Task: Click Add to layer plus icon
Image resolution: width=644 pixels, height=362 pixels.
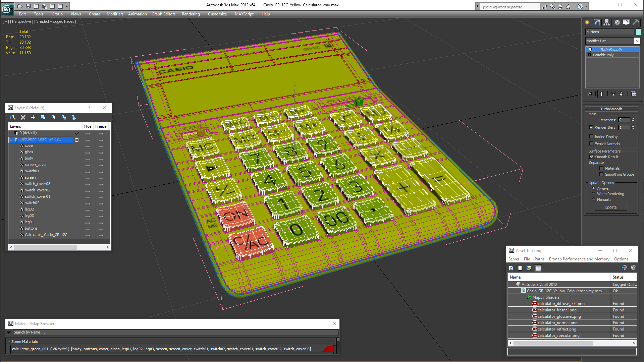Action: tap(33, 117)
